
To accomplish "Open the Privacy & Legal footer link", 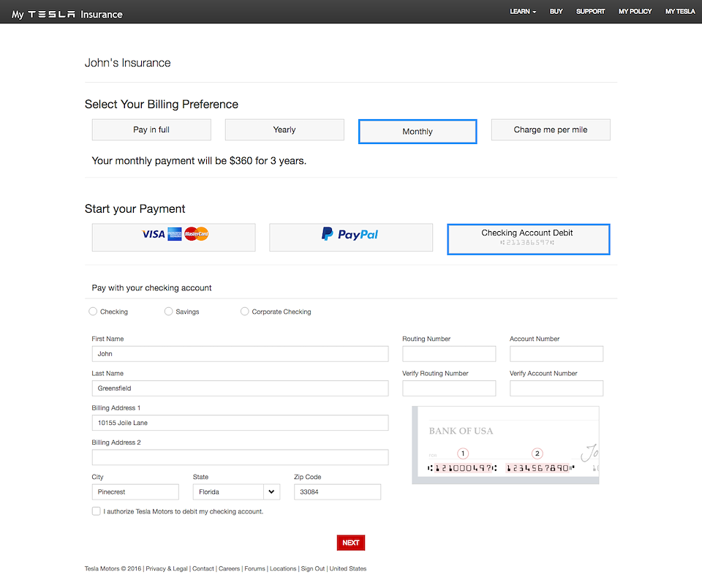I will click(x=167, y=568).
